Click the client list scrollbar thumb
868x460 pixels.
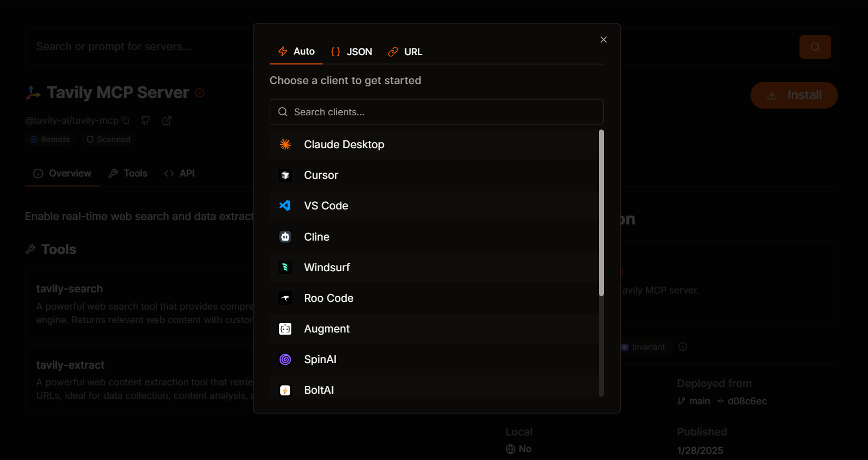(x=601, y=213)
